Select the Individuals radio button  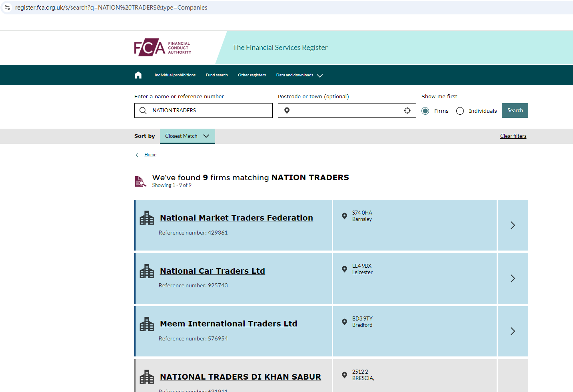pyautogui.click(x=460, y=111)
